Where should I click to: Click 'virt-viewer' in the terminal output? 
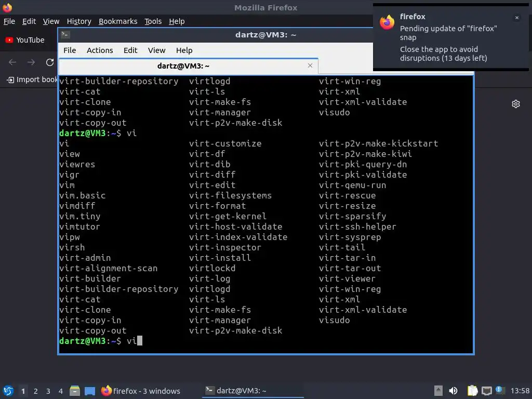tap(347, 278)
